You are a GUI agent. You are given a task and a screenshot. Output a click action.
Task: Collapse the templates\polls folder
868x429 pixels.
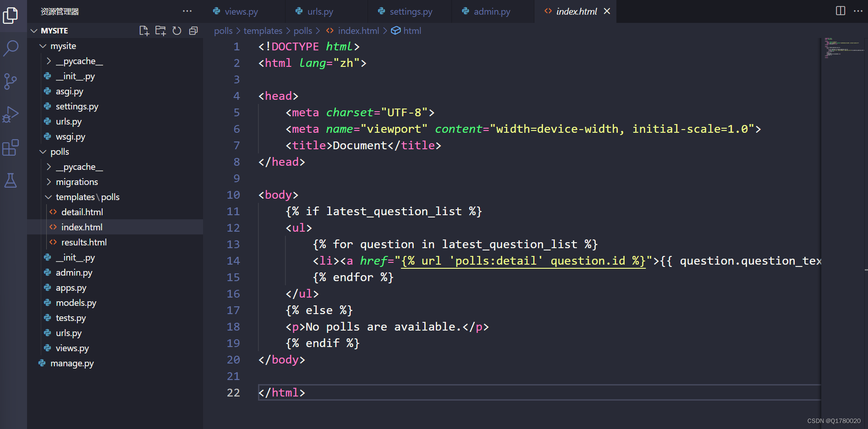pos(115,197)
